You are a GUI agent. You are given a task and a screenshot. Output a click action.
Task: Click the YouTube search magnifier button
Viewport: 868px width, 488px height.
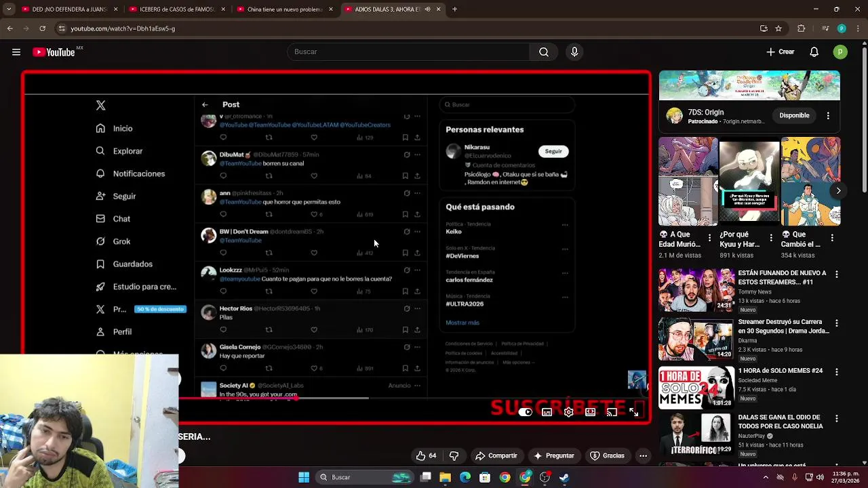click(x=544, y=52)
